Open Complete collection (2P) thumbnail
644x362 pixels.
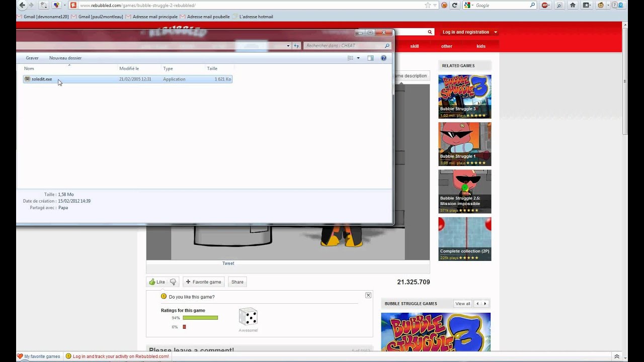[465, 239]
